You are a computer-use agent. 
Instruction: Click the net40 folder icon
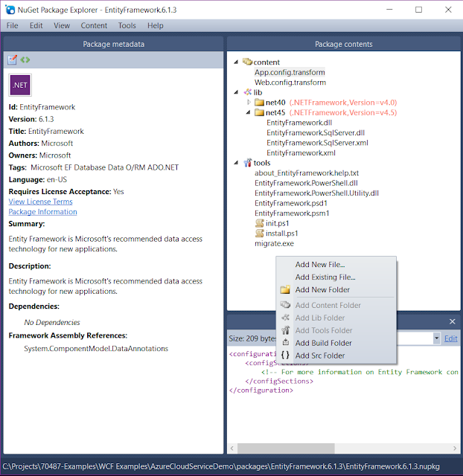click(259, 103)
